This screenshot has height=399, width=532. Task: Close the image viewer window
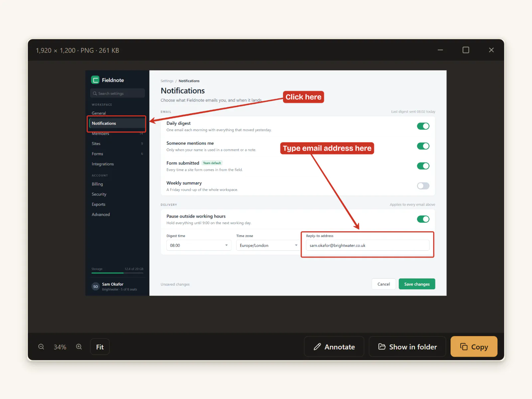[x=491, y=50]
